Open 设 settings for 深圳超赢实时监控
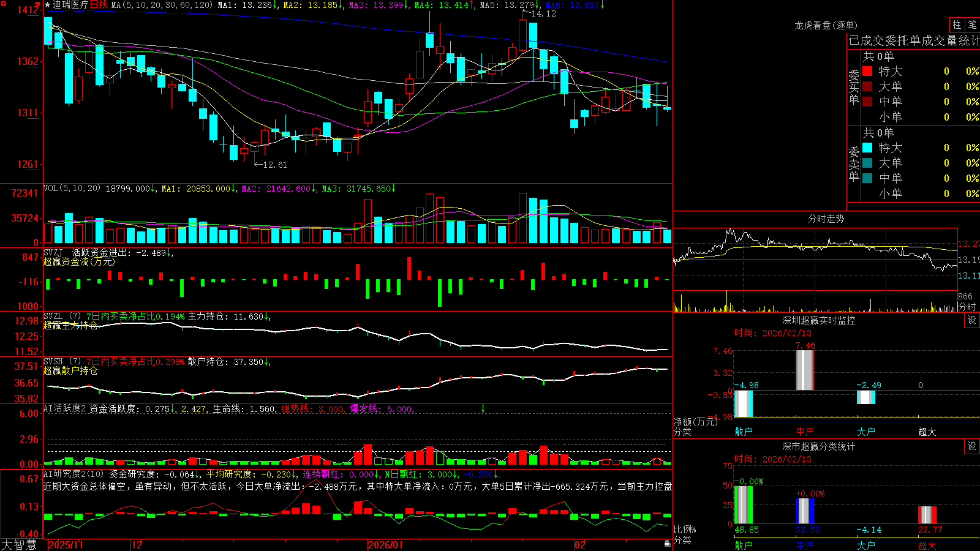The height and width of the screenshot is (551, 980). (972, 320)
